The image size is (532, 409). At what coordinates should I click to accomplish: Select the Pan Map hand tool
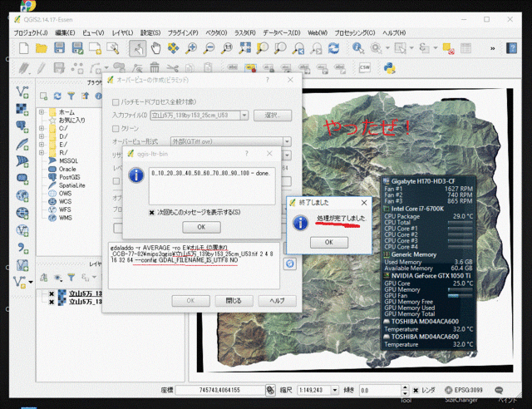[x=155, y=48]
